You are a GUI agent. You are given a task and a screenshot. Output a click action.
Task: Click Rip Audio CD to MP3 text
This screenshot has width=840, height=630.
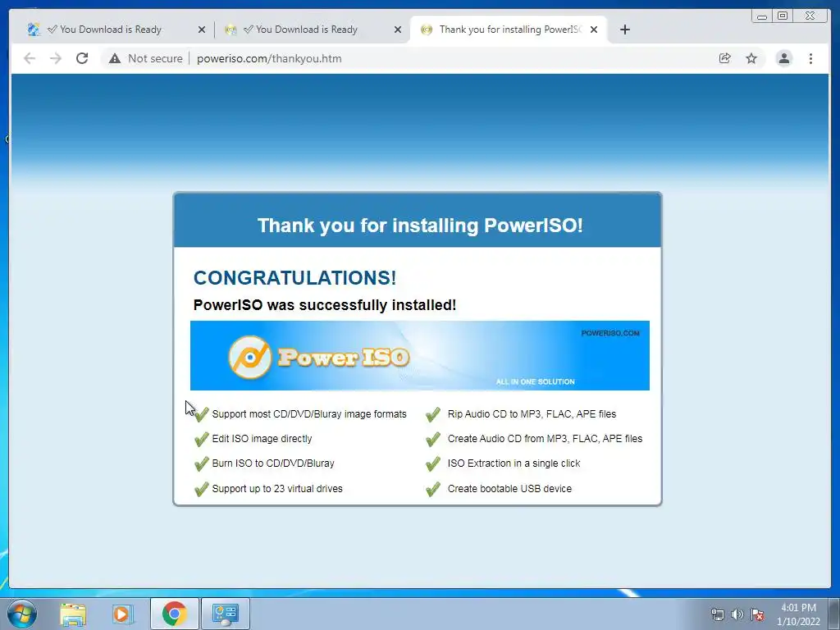pos(532,413)
